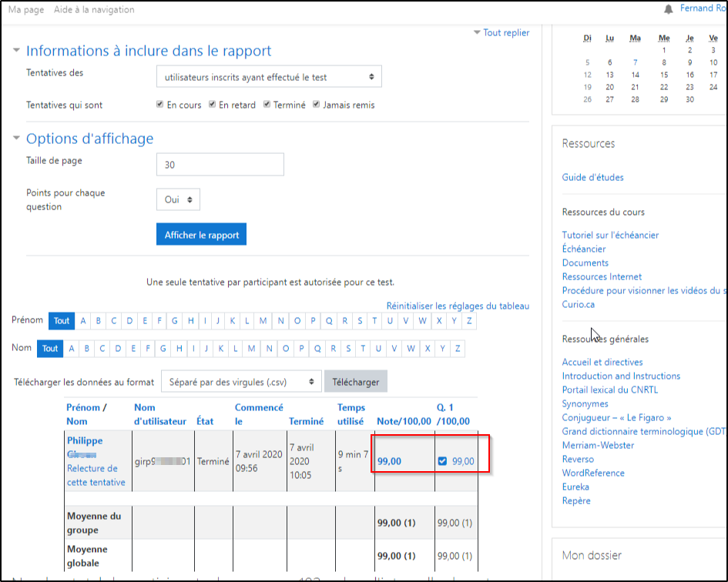Collapse Informations à inclure dans le rapport
Screen dimensions: 728x582
click(148, 51)
